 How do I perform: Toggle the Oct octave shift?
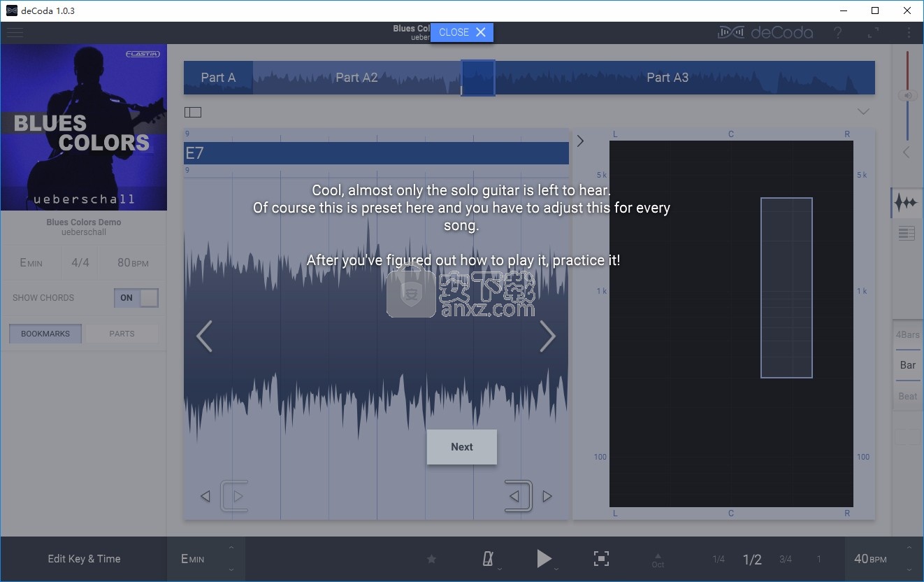tap(658, 560)
